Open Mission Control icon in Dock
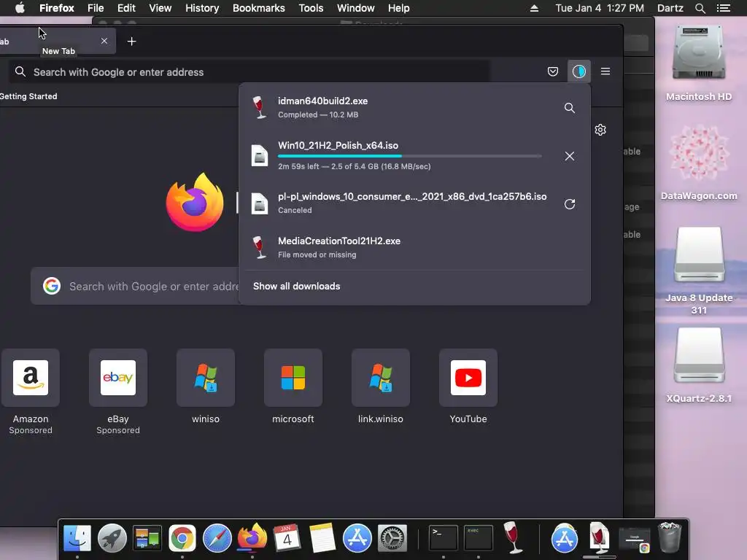 tap(147, 538)
